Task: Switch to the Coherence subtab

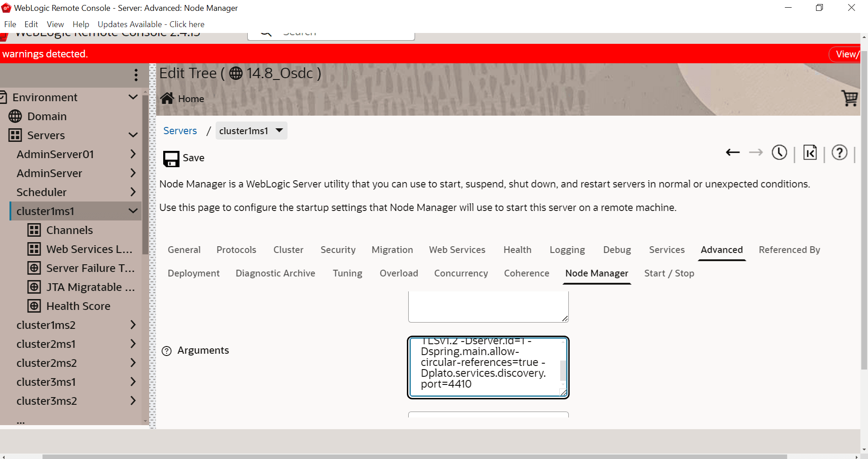Action: click(527, 273)
